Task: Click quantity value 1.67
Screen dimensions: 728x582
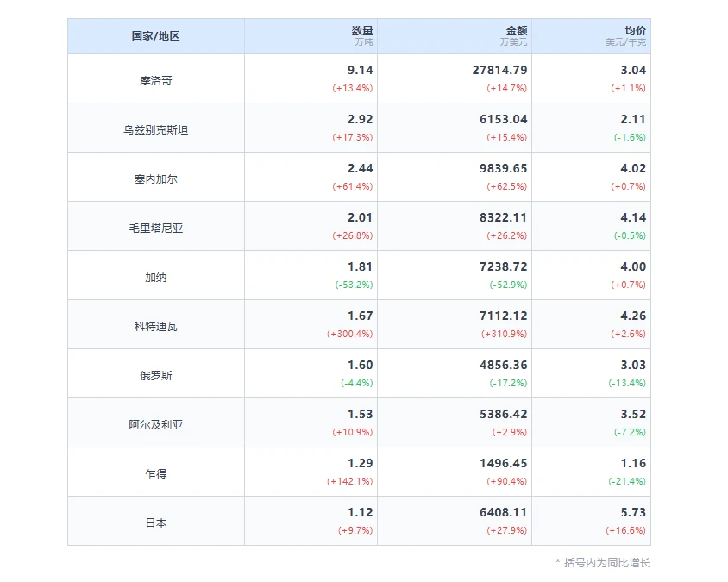Action: (361, 316)
